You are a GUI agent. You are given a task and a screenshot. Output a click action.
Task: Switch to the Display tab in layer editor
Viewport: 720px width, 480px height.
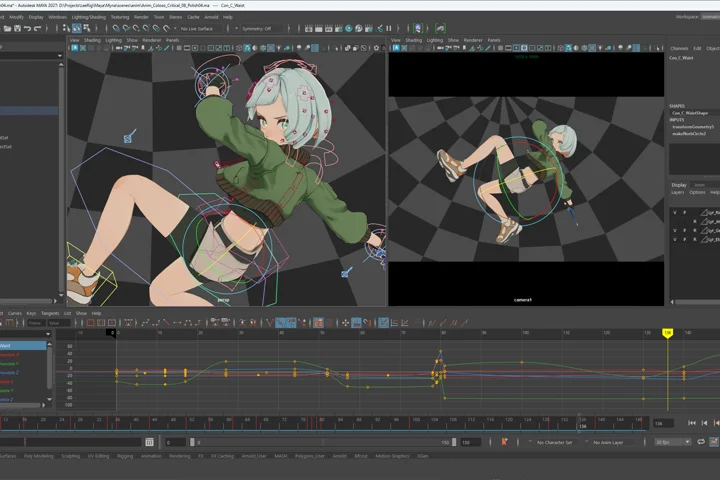pyautogui.click(x=679, y=185)
